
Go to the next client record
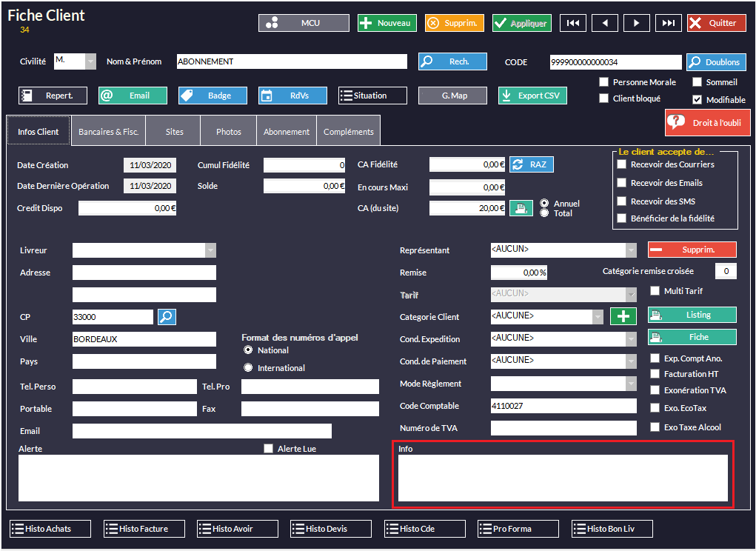click(636, 23)
